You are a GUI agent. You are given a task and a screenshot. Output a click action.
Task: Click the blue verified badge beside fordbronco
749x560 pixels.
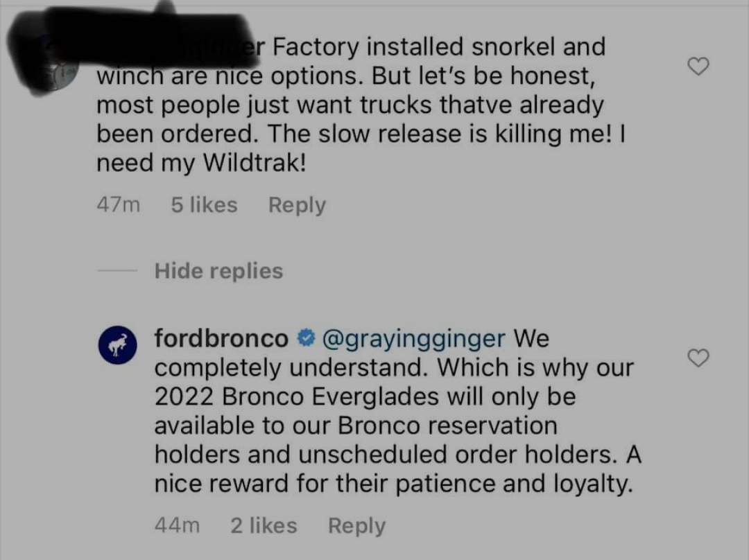pos(306,338)
